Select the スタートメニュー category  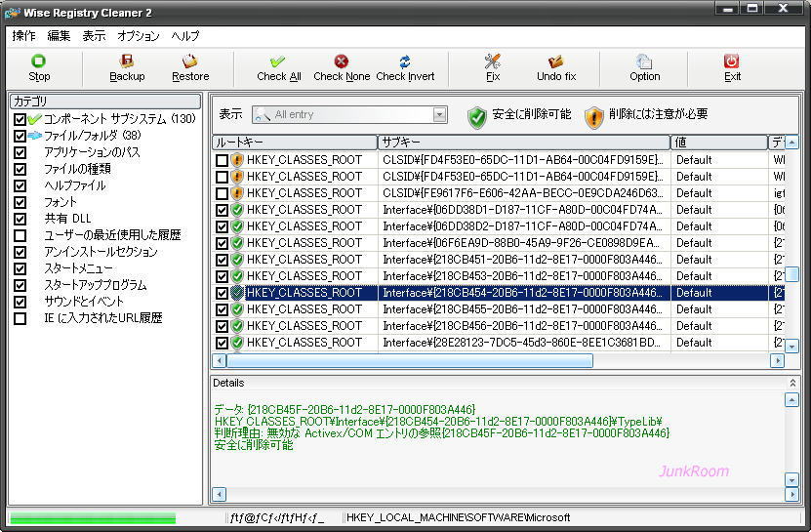point(78,268)
